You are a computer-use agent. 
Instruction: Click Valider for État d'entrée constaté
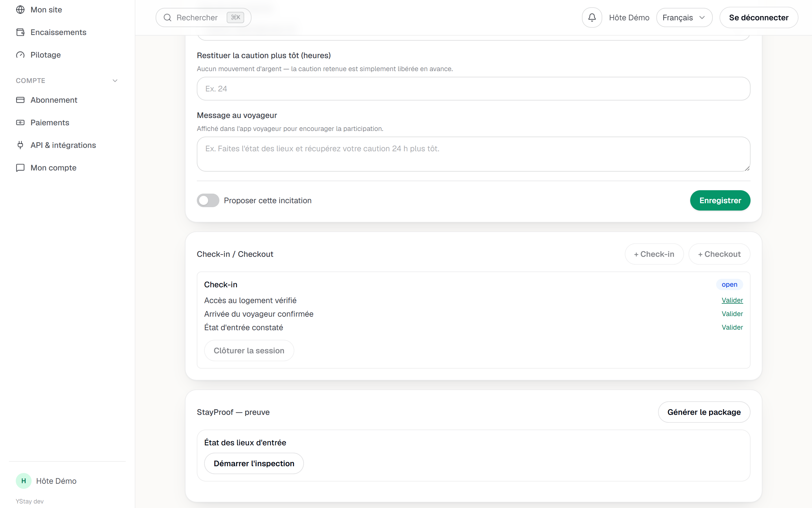732,327
